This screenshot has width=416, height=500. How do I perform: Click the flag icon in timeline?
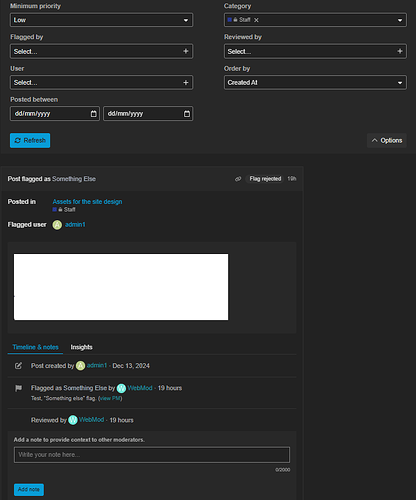point(18,388)
